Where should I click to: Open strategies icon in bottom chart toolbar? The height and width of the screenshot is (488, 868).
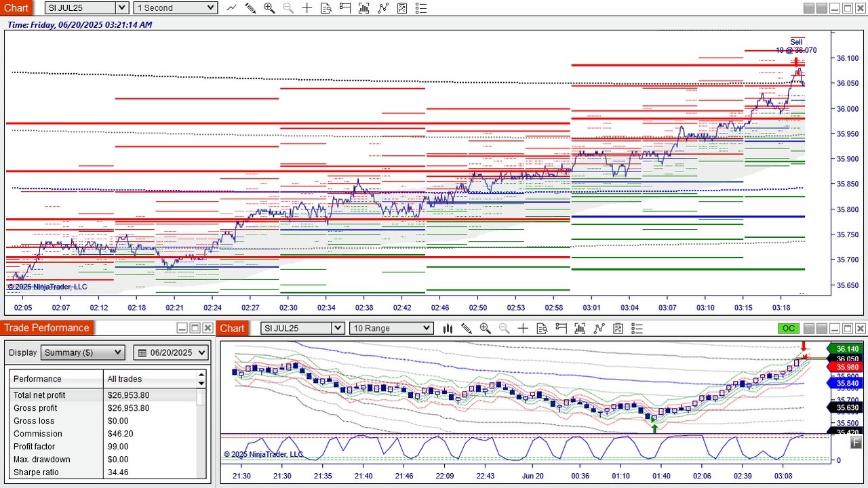click(x=618, y=329)
